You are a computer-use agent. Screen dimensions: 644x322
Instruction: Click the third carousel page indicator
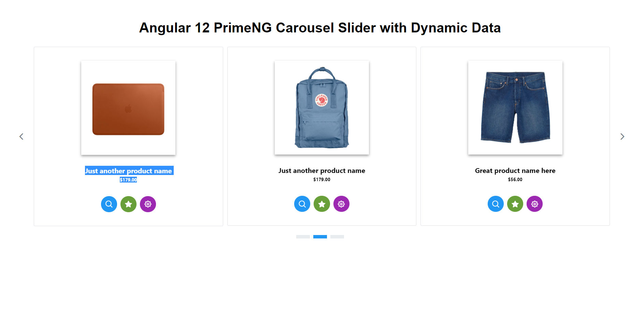click(337, 237)
